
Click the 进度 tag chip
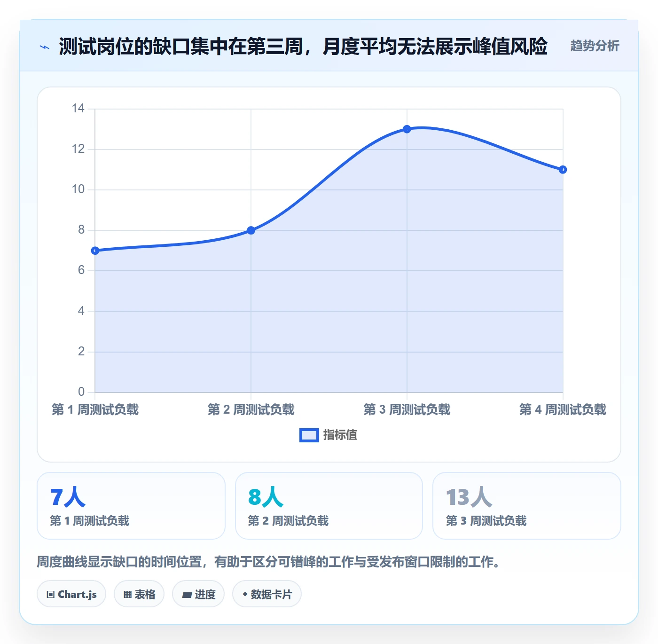198,594
